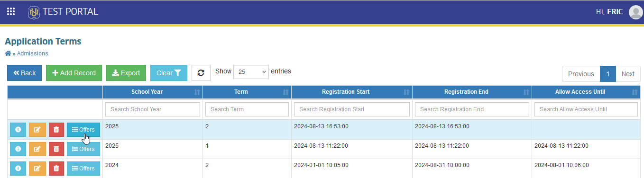Screen dimensions: 644x178
Task: Open the Show entries dropdown
Action: click(x=251, y=72)
